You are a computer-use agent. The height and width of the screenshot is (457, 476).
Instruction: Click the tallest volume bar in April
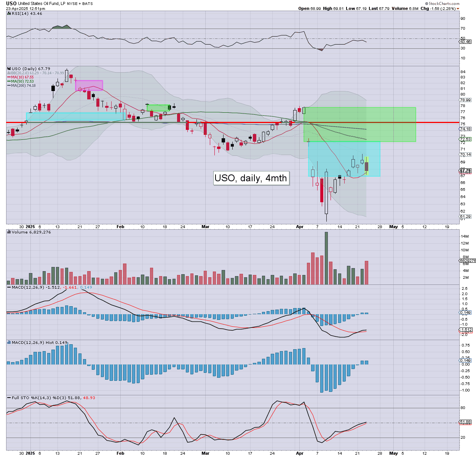click(x=326, y=258)
